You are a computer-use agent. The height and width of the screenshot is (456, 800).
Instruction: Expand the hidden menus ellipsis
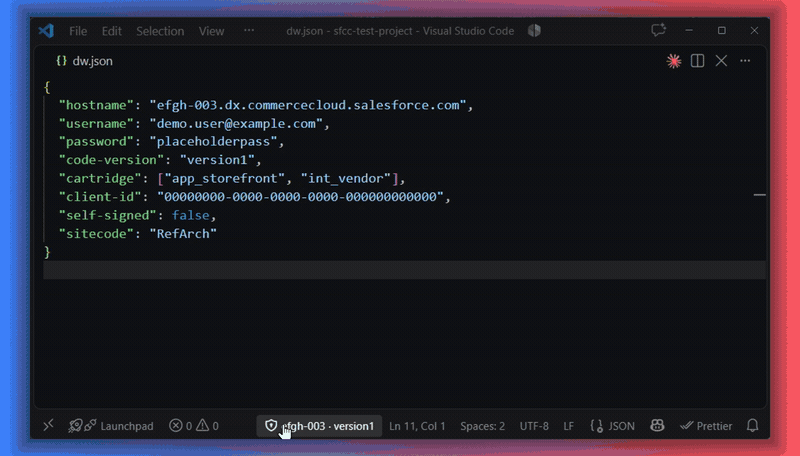pyautogui.click(x=249, y=31)
